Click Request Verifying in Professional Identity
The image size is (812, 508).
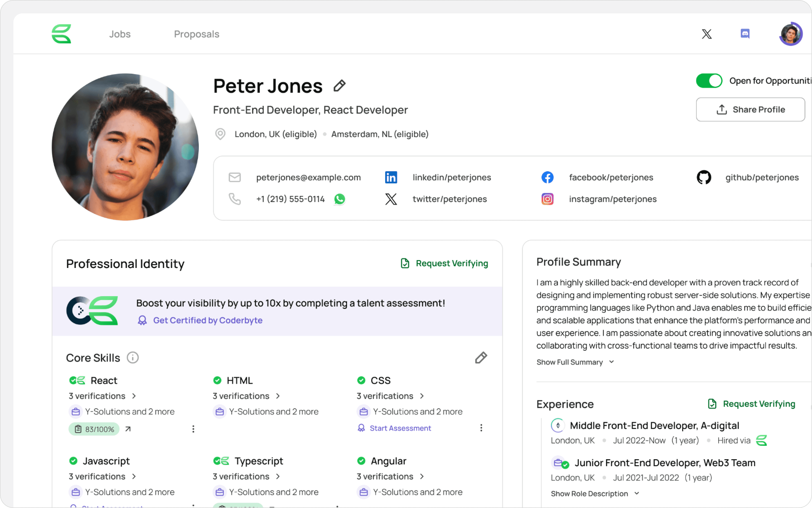pos(444,263)
